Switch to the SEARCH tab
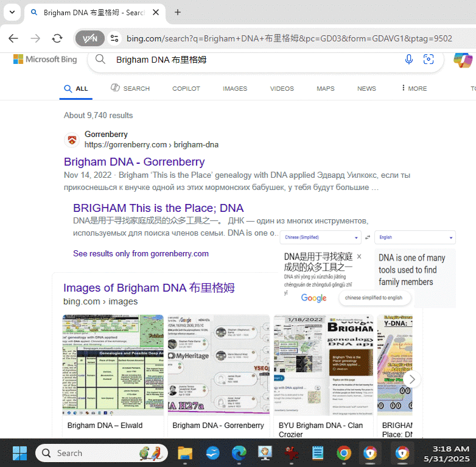Image resolution: width=476 pixels, height=467 pixels. click(130, 88)
